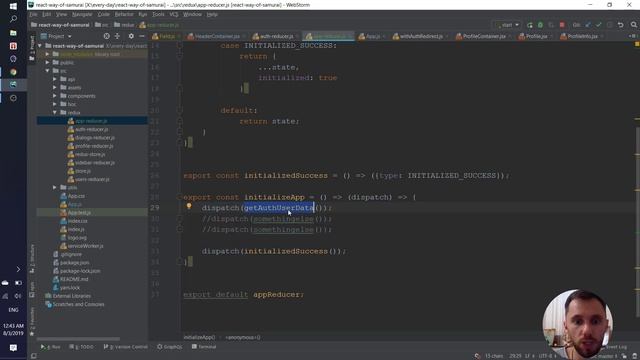Open the run configuration 'start' dropdown
This screenshot has height=360, width=640.
(507, 25)
